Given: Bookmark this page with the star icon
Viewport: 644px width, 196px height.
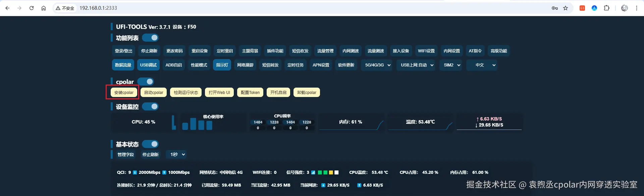Looking at the screenshot, I should tap(566, 8).
